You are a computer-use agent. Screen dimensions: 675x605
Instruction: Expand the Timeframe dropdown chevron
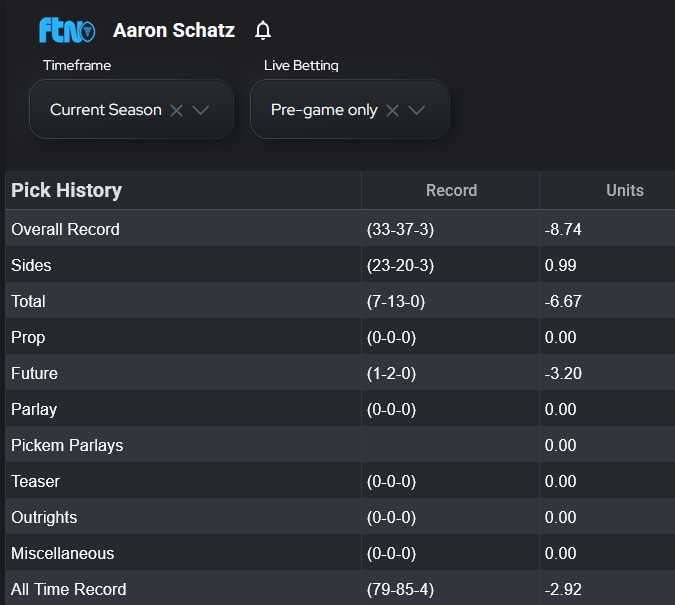tap(200, 110)
